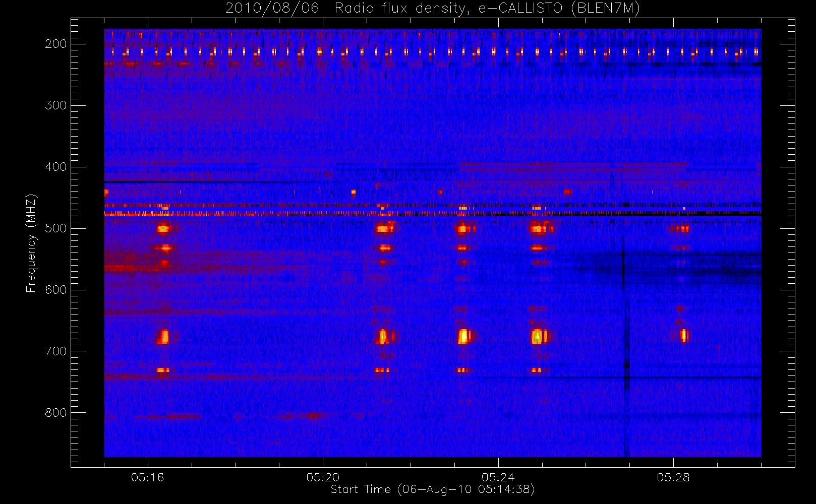This screenshot has height=504, width=816.
Task: Click the "05:24" time tick label
Action: (498, 477)
